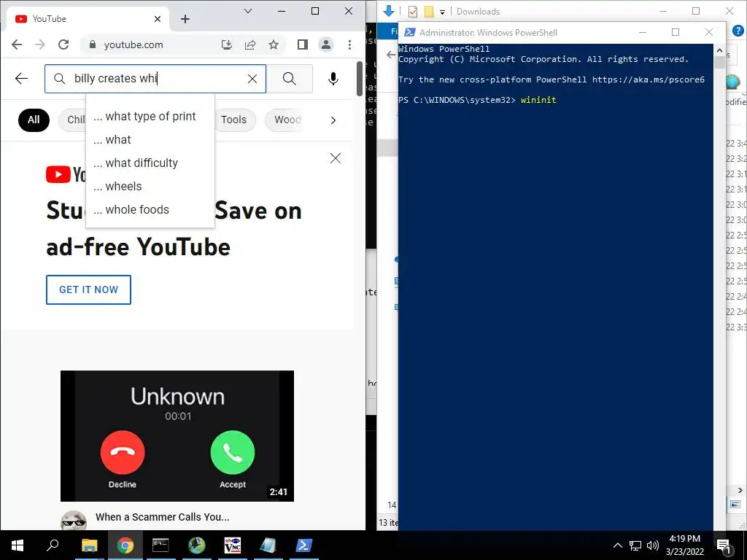Pick the 'what difficulty' suggestion
This screenshot has height=560, width=747.
pos(150,163)
